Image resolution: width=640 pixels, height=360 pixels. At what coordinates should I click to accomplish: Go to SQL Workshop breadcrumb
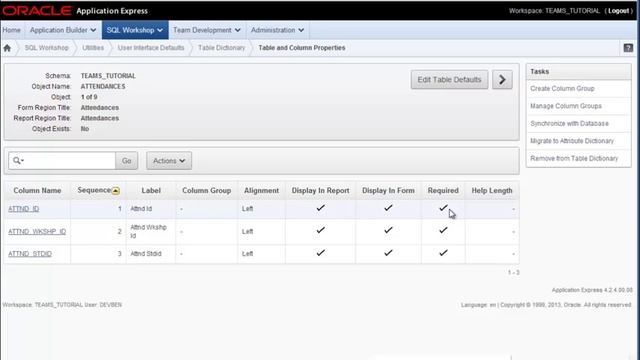coord(47,48)
